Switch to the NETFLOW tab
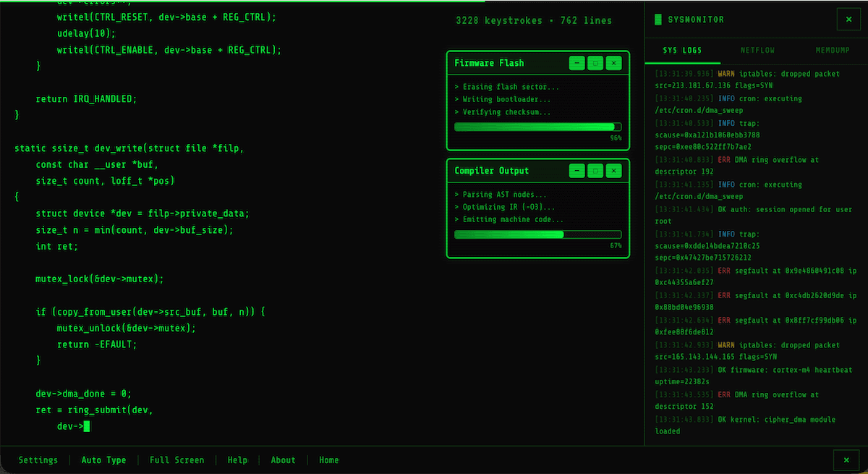868x474 pixels. (757, 50)
